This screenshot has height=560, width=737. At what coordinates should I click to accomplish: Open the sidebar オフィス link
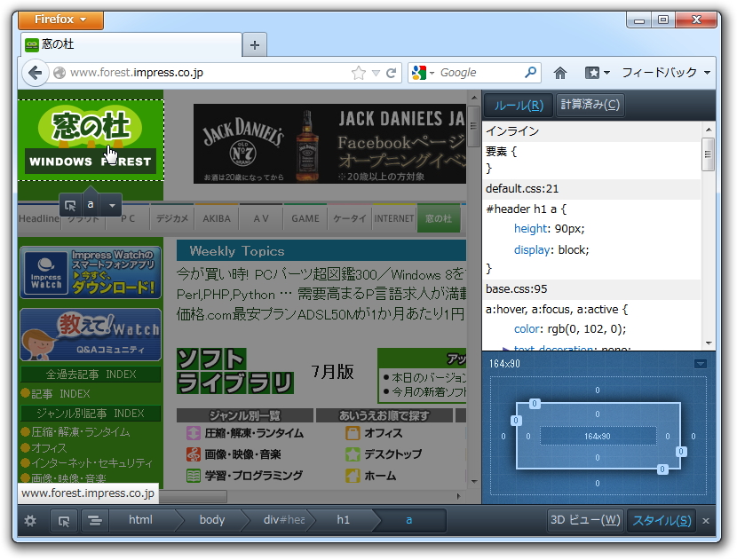(x=49, y=447)
